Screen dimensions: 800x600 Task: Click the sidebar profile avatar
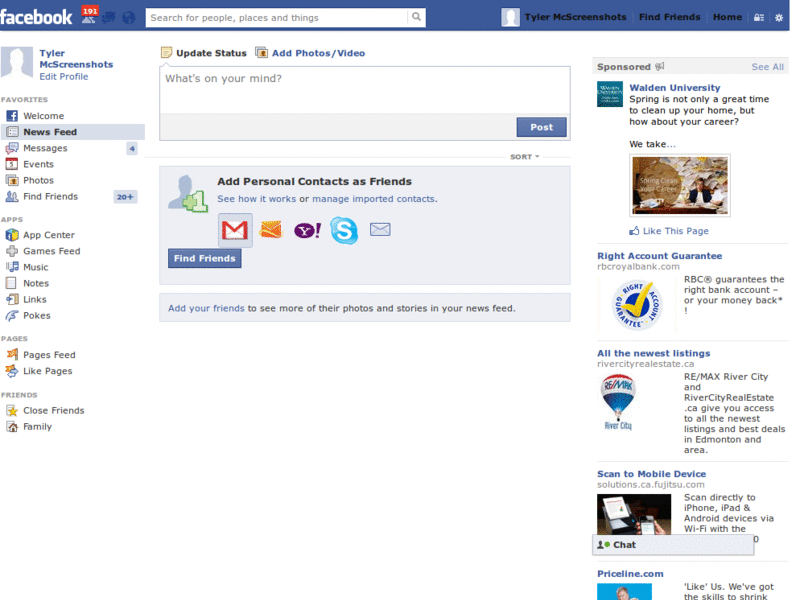(17, 63)
